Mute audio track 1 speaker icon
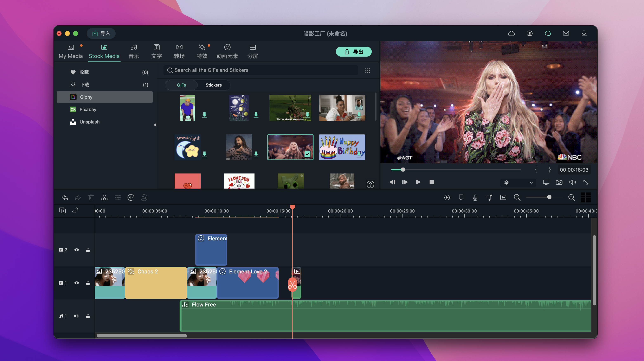The image size is (644, 361). [x=76, y=316]
